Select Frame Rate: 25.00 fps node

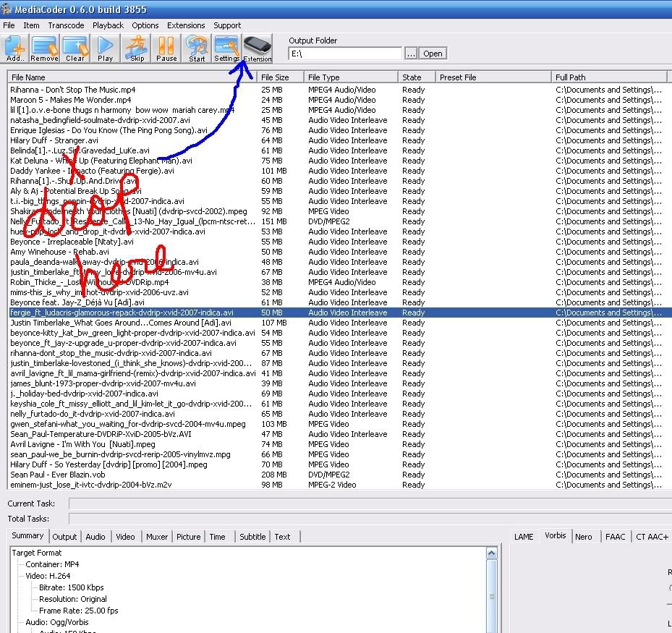point(78,611)
